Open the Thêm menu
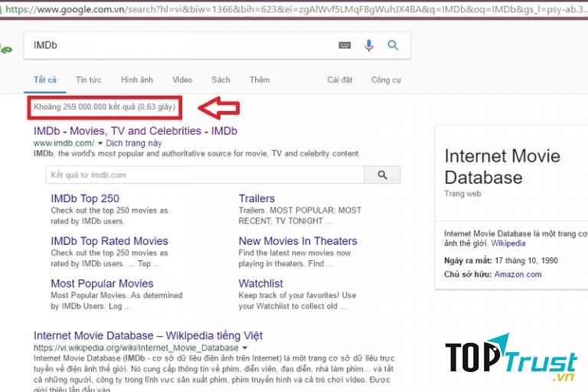The image size is (588, 392). (x=260, y=80)
